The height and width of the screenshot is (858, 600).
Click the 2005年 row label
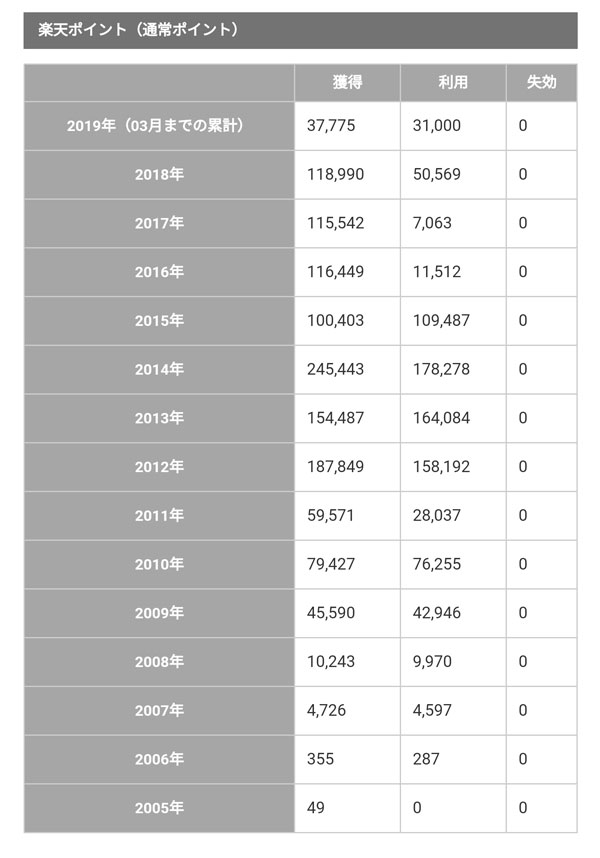coord(158,808)
